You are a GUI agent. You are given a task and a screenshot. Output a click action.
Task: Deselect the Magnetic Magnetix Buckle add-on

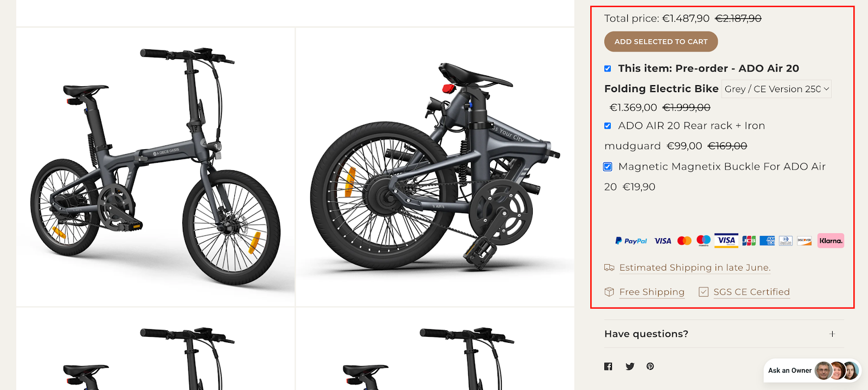pyautogui.click(x=607, y=167)
